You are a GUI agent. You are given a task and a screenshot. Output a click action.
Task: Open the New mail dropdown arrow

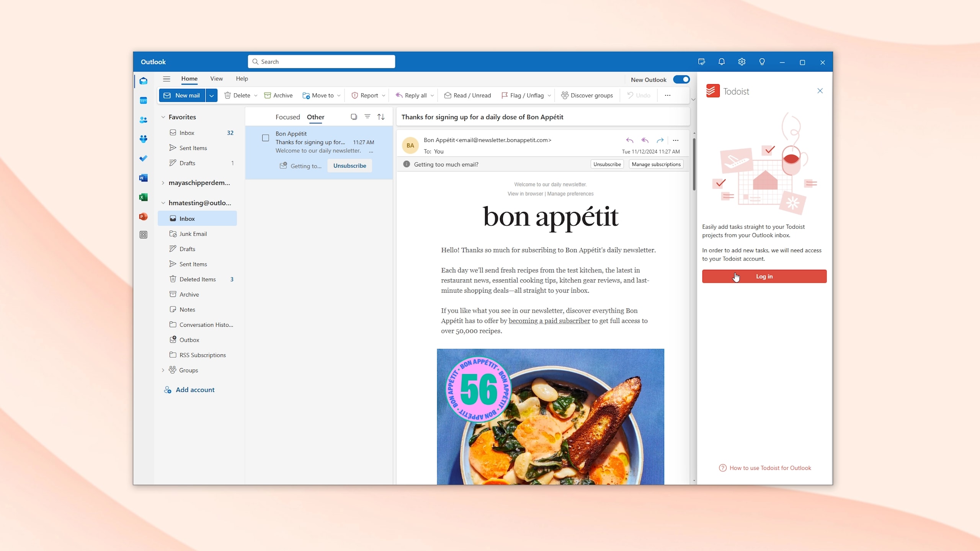(x=211, y=95)
